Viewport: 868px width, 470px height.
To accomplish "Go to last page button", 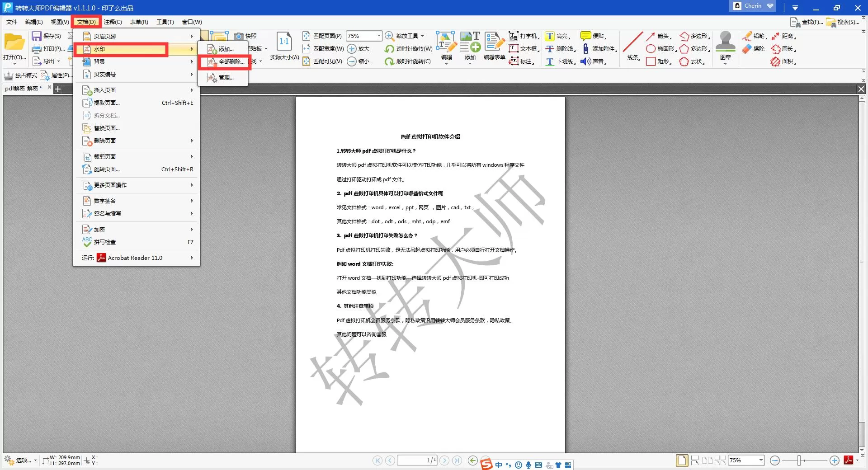I will (x=457, y=461).
